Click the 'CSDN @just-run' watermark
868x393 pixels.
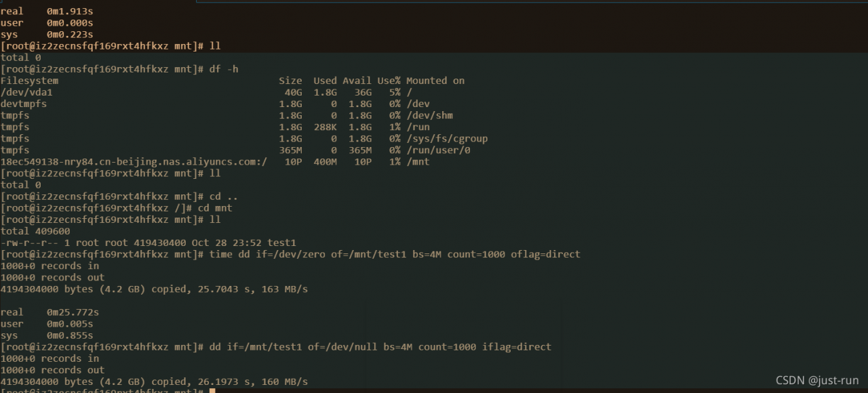pos(817,380)
